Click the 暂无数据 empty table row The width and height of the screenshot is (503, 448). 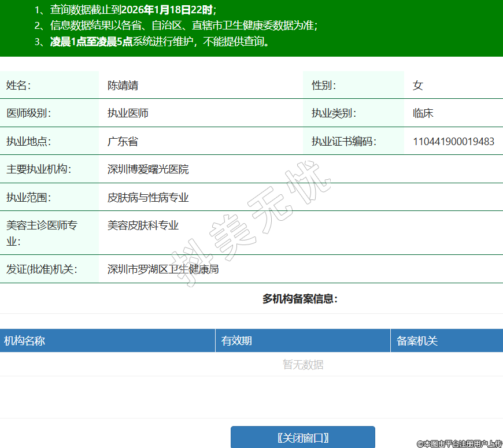tap(303, 365)
